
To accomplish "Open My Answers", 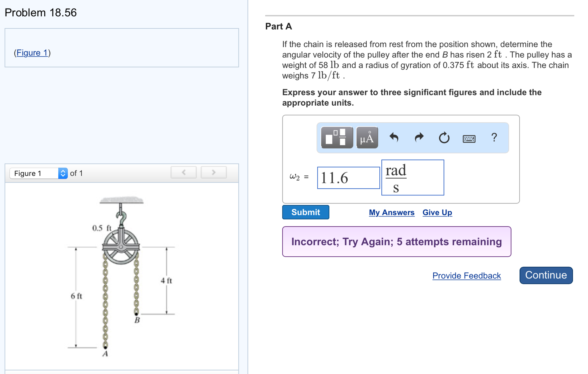I will pos(392,212).
